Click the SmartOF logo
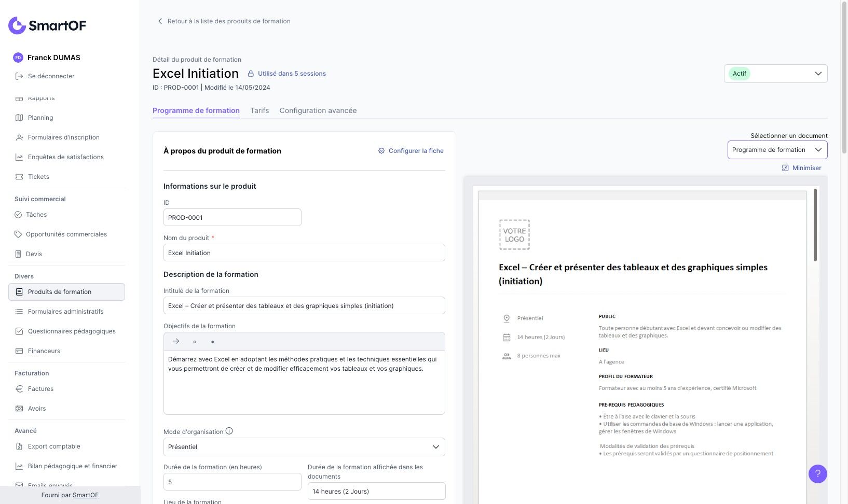The width and height of the screenshot is (848, 504). [47, 25]
